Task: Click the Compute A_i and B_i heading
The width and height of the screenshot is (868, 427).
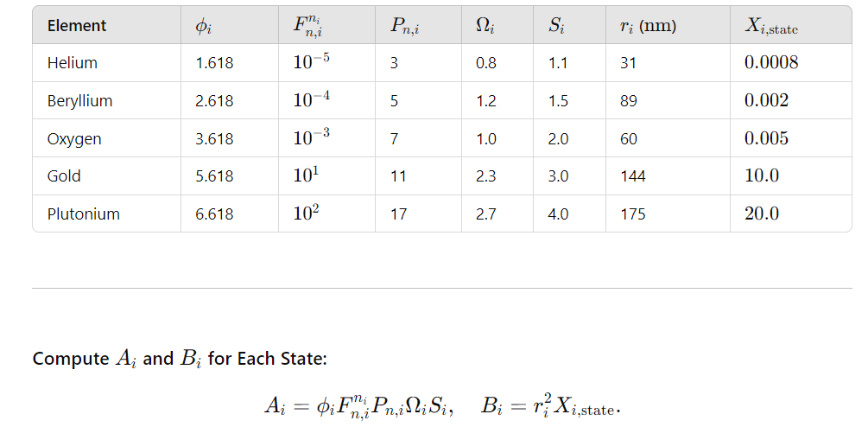Action: pyautogui.click(x=180, y=359)
